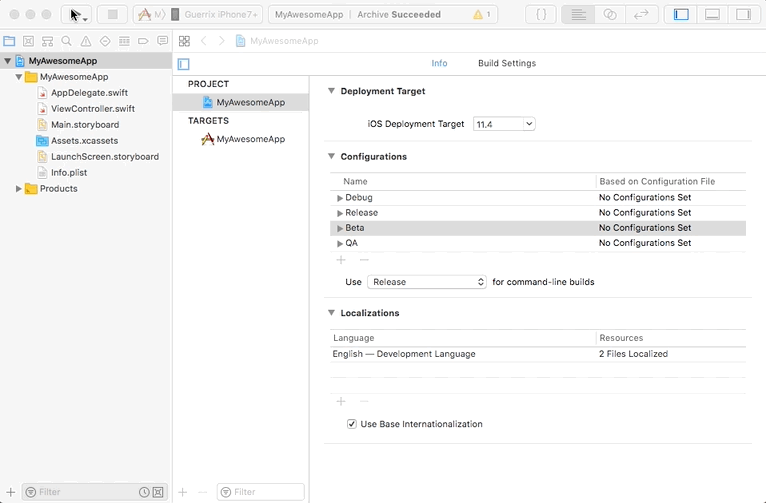
Task: Expand the Debug configuration row
Action: click(340, 198)
